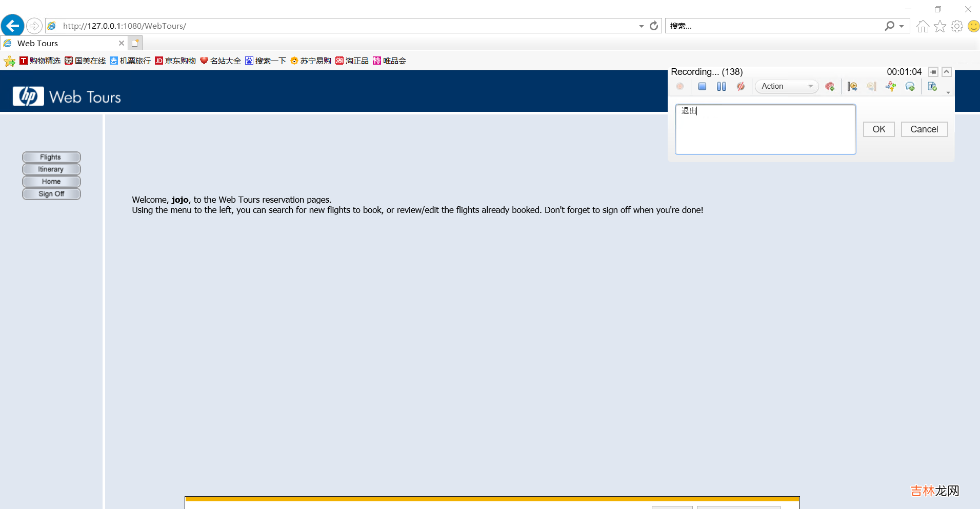Image resolution: width=980 pixels, height=509 pixels.
Task: Insert a comment via the speech bubble icon
Action: coord(910,87)
